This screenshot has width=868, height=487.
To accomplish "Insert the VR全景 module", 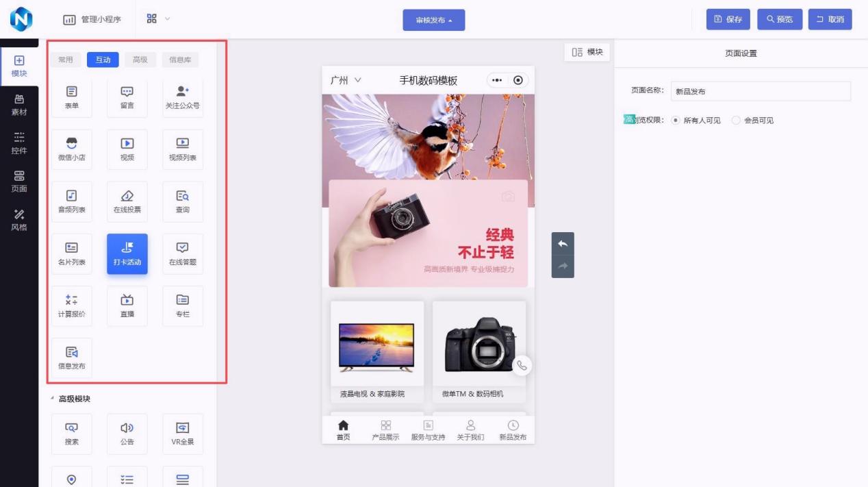I will pos(183,434).
